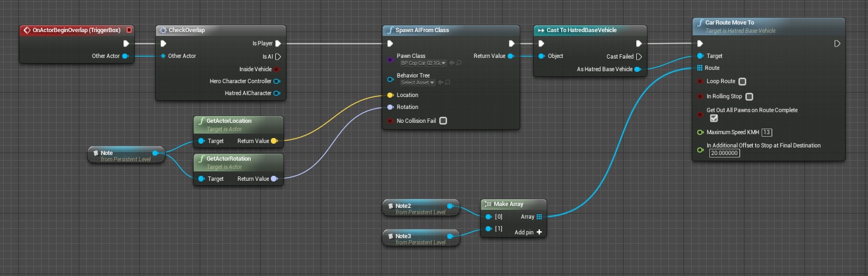Click the Is Player execution output pin
The image size is (868, 276).
[278, 43]
